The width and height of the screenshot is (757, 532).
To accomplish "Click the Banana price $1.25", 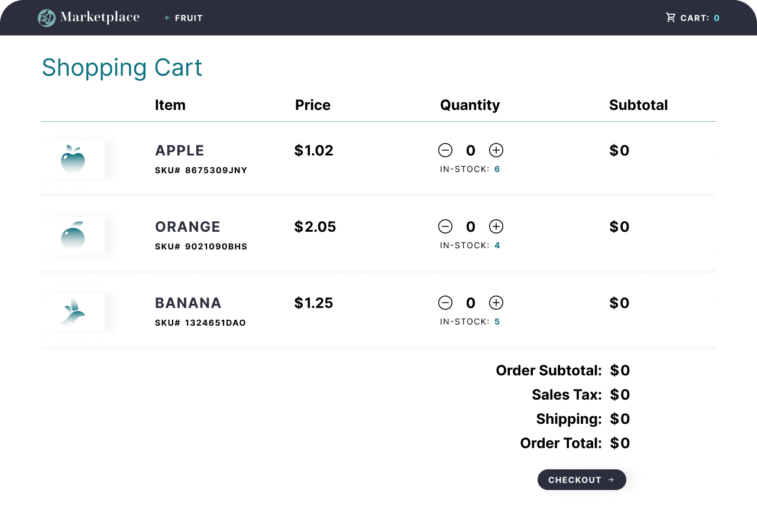I will click(314, 303).
